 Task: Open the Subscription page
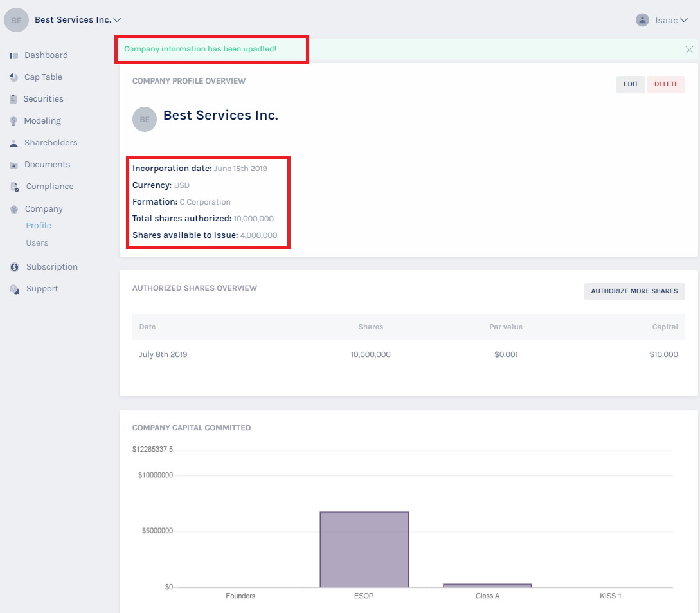(x=52, y=267)
